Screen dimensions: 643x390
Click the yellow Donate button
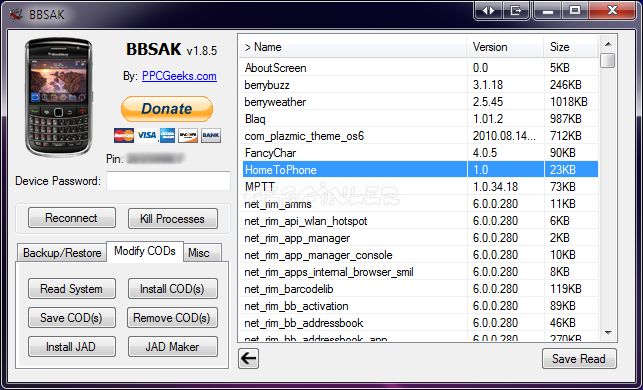click(x=167, y=109)
